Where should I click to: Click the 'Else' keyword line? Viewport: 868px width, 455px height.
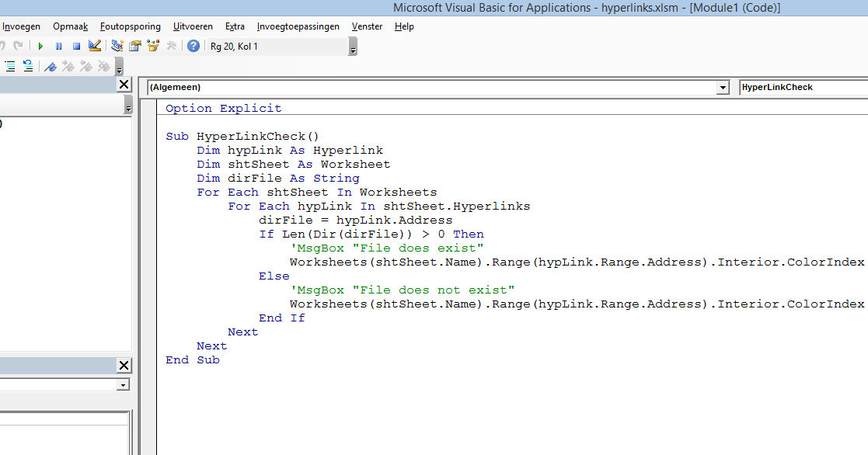[274, 276]
